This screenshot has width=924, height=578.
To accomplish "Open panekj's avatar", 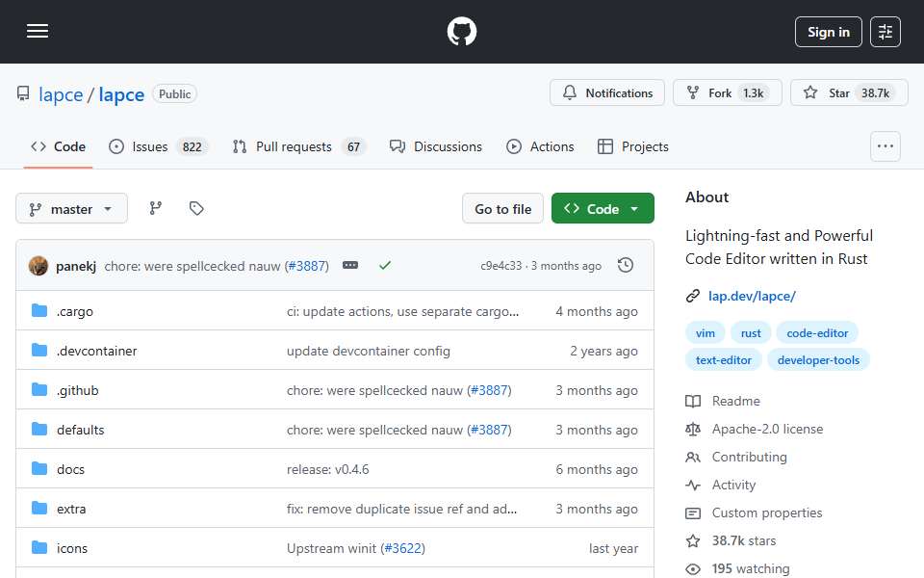I will pos(38,266).
